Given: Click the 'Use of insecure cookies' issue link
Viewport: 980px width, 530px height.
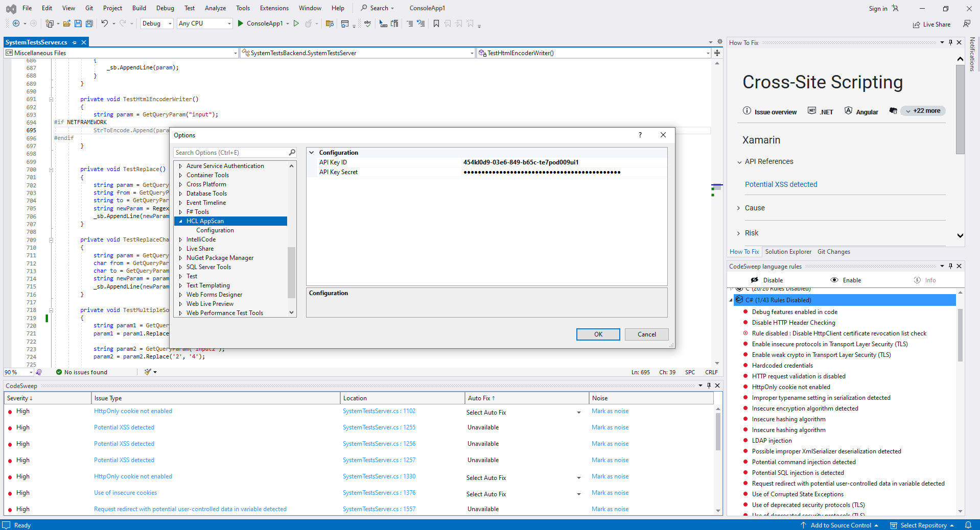Looking at the screenshot, I should coord(125,493).
